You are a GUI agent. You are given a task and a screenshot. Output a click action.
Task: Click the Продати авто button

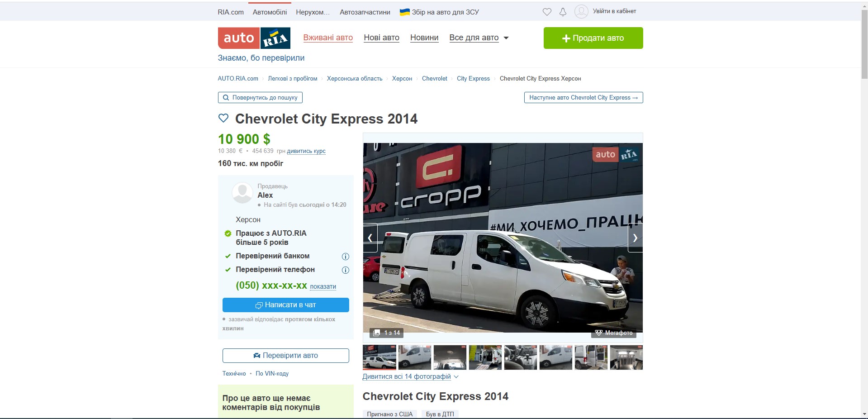tap(593, 38)
